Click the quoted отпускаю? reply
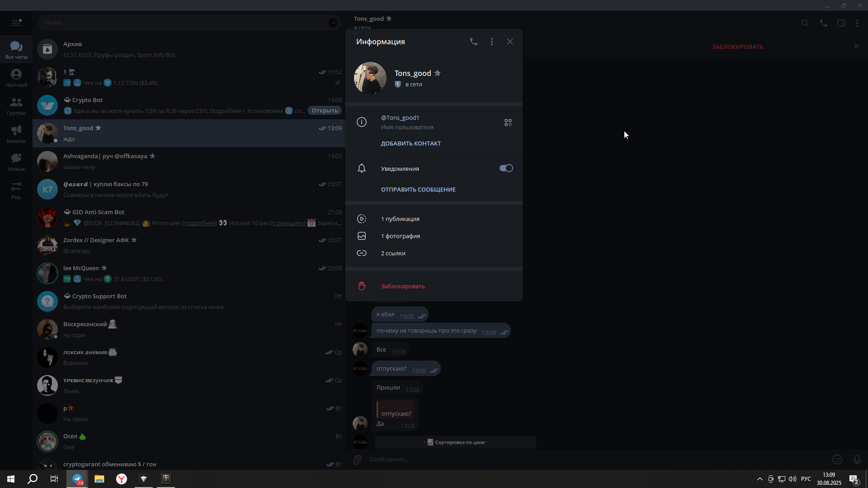The image size is (868, 488). (396, 409)
